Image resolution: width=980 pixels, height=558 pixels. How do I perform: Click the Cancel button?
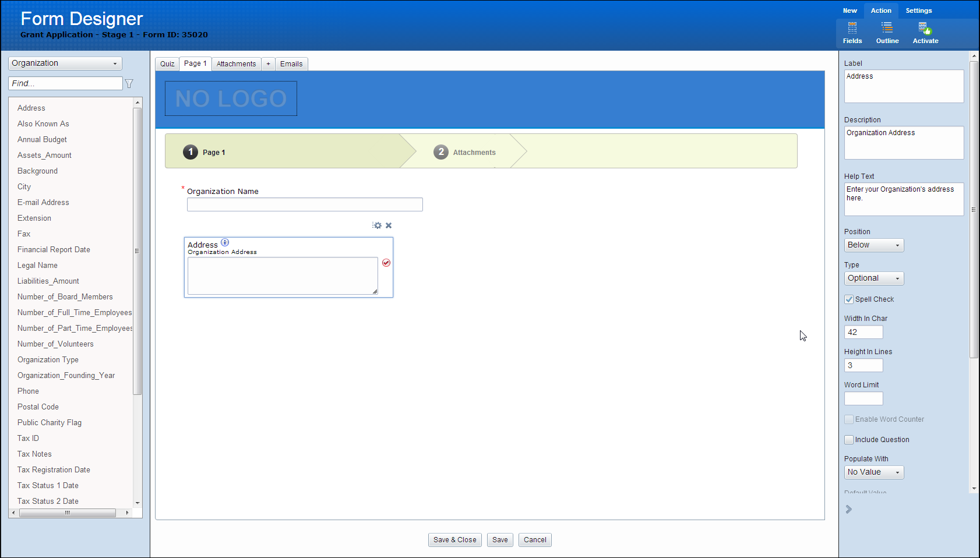click(x=534, y=540)
